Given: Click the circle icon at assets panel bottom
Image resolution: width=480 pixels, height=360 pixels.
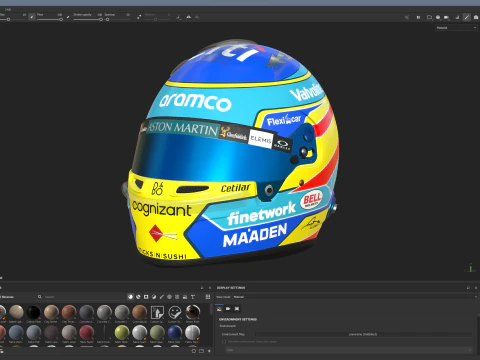Looking at the screenshot, I should [x=194, y=351].
